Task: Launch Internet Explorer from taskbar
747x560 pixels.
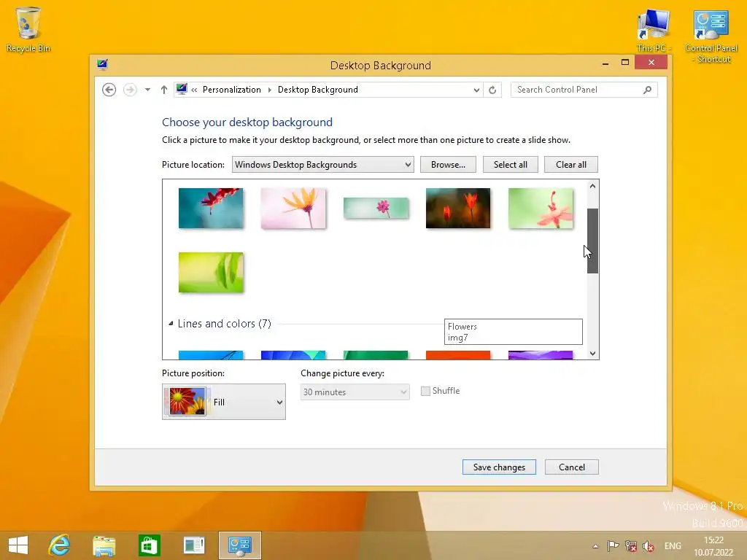Action: (x=60, y=545)
